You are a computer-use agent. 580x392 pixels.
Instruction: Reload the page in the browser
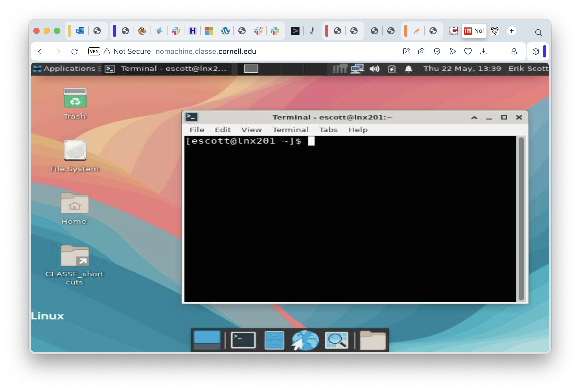(x=74, y=52)
